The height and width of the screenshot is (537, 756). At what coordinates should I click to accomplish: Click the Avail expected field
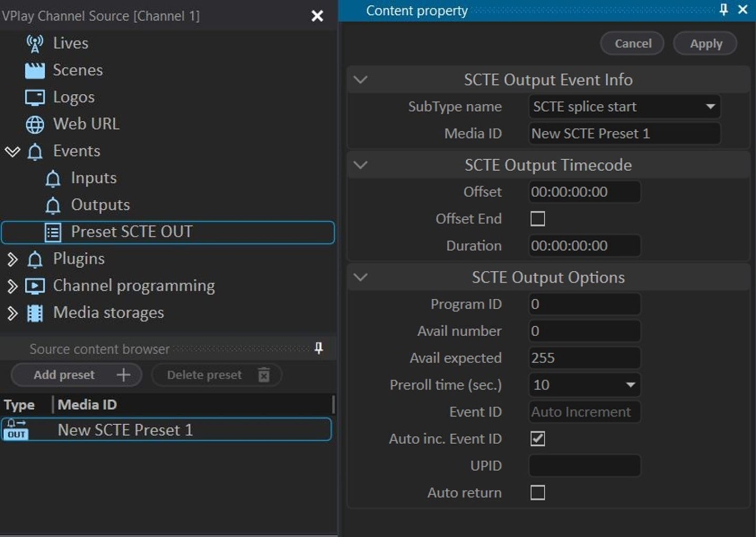pos(585,358)
